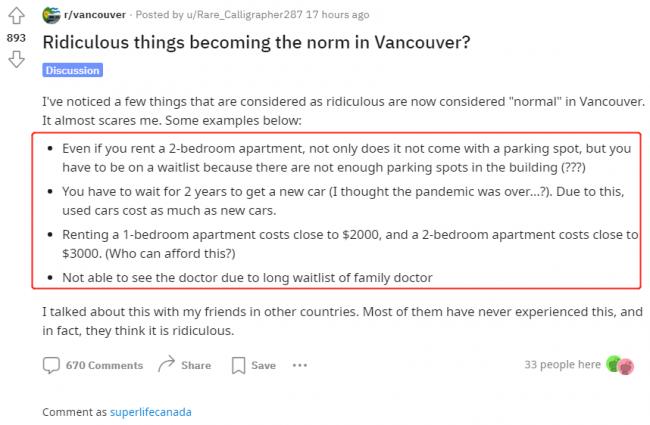Screen dimensions: 650x425
Task: Click the pink avatar near people here
Action: pyautogui.click(x=627, y=366)
